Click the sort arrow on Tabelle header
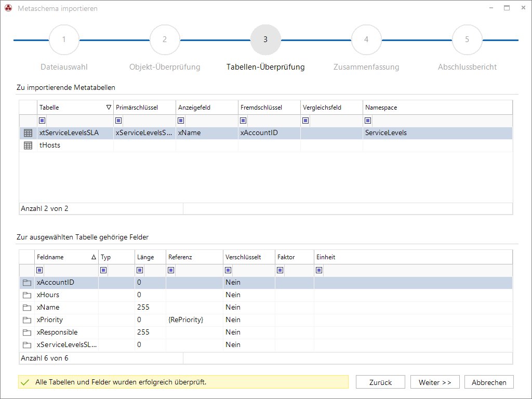 [109, 108]
